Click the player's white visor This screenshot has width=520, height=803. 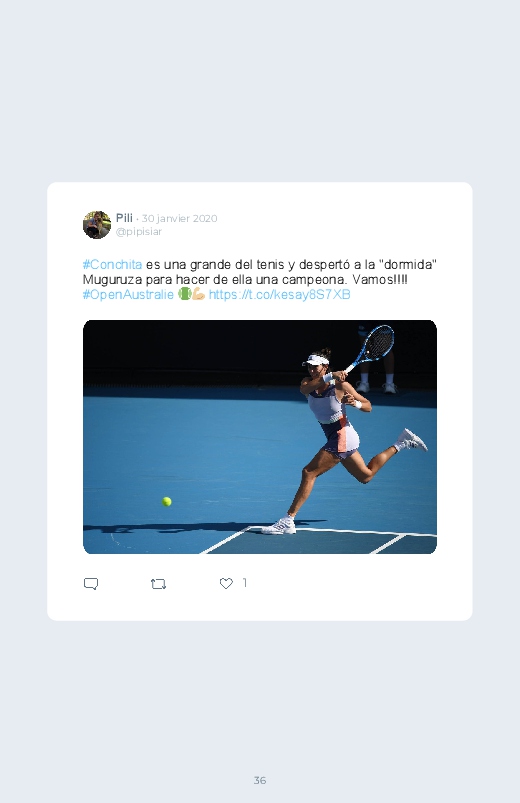point(314,360)
